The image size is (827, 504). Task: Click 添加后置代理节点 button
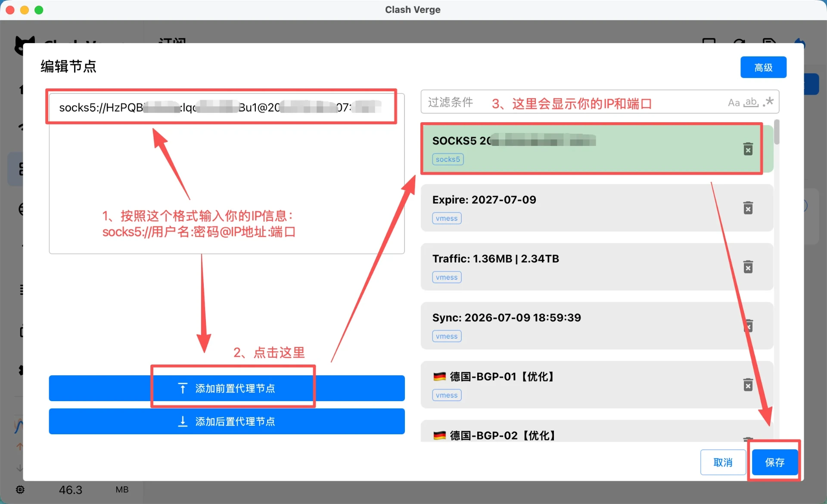coord(227,421)
